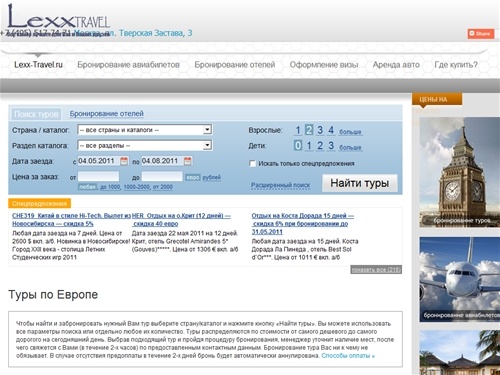Click больше next to Взрослые

click(350, 132)
